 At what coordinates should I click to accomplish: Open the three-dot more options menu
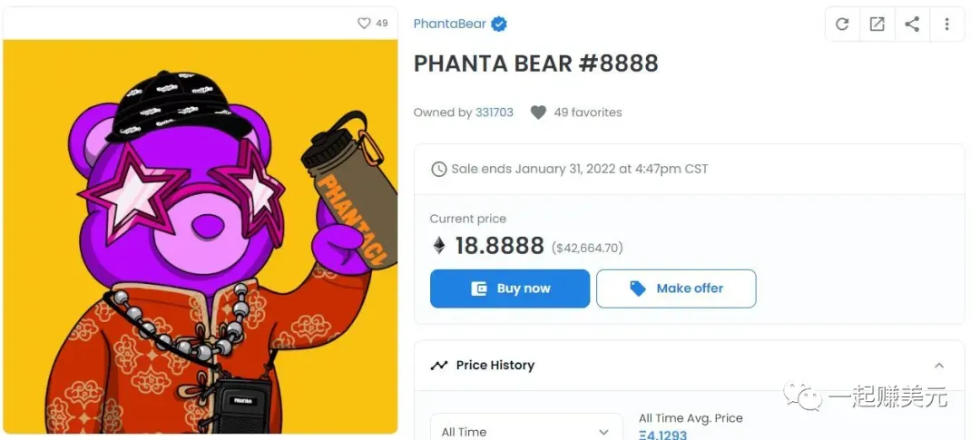[x=946, y=24]
